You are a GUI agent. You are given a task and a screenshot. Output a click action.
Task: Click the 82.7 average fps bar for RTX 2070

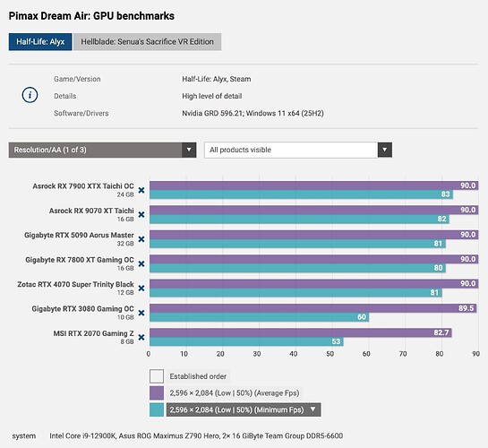click(301, 332)
